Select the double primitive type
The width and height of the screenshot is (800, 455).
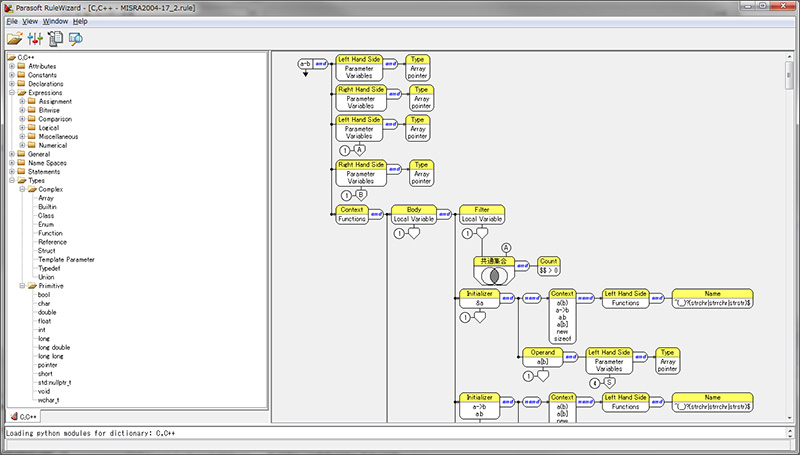[47, 312]
